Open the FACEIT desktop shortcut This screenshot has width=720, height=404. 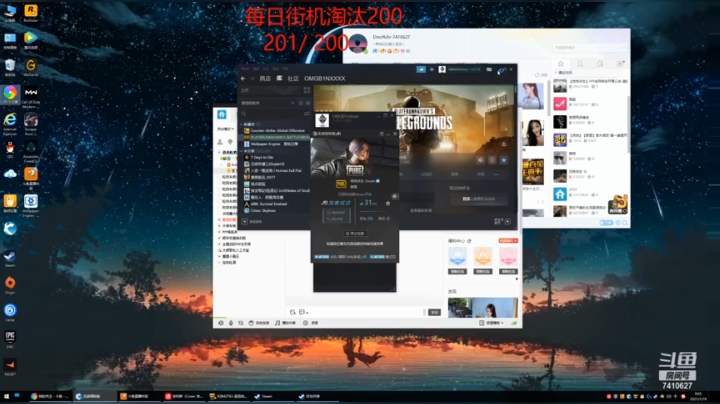click(x=10, y=367)
